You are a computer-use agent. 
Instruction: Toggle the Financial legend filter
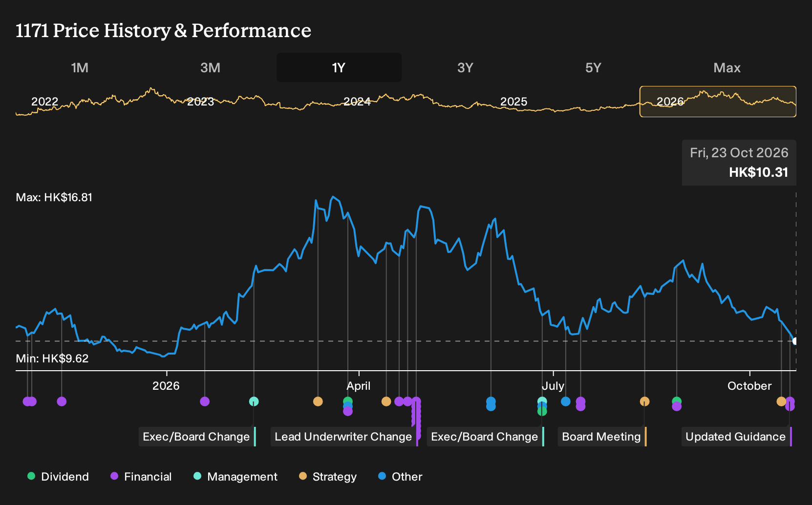point(141,477)
